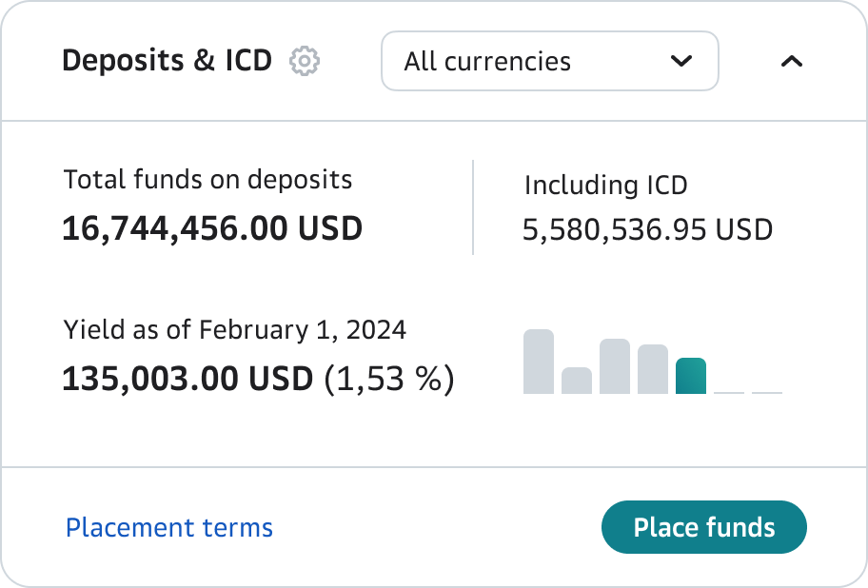The width and height of the screenshot is (868, 588).
Task: Click the shortest gray bar in yield chart
Action: pyautogui.click(x=577, y=381)
